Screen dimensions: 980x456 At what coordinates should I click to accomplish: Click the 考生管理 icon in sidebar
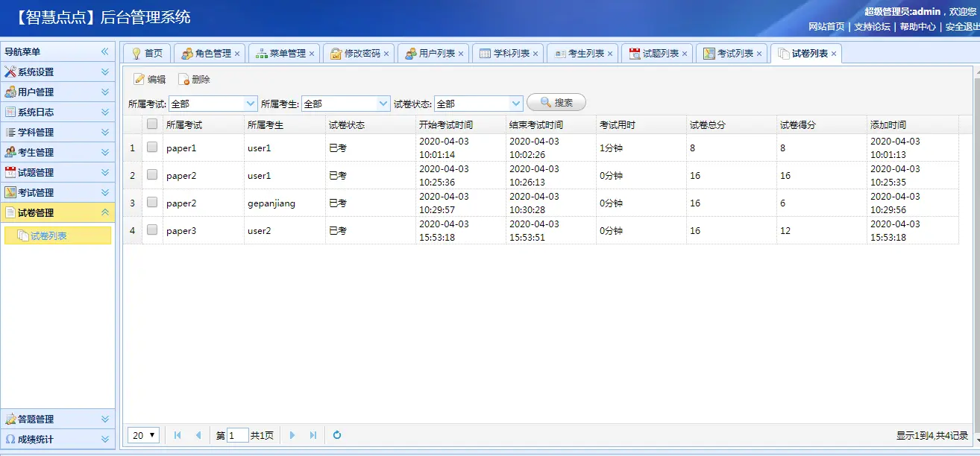point(10,153)
